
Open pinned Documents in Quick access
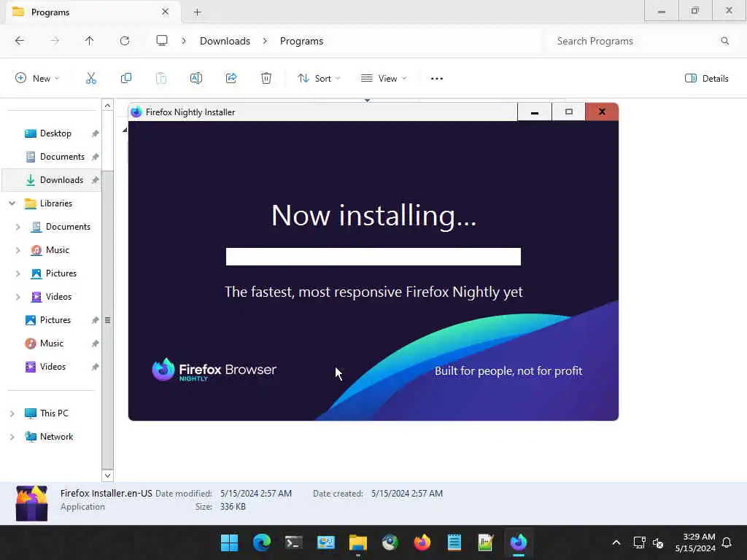(62, 157)
